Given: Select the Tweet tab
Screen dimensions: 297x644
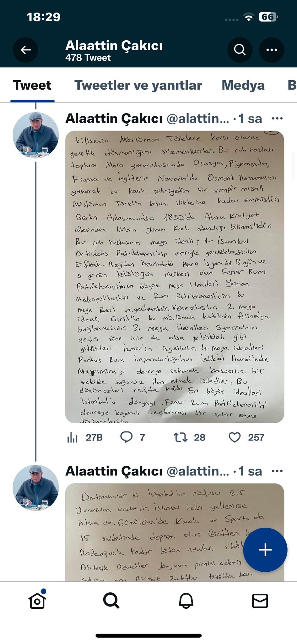Looking at the screenshot, I should point(32,85).
